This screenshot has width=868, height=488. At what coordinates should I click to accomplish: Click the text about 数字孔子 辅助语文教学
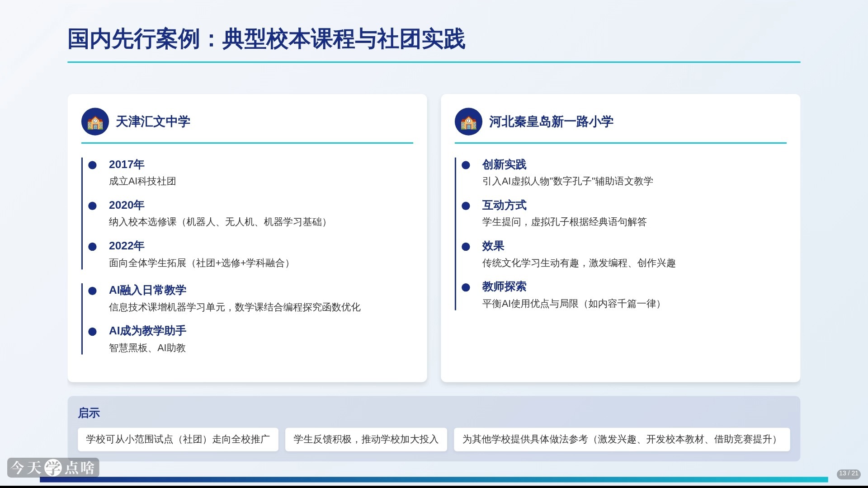tap(567, 181)
